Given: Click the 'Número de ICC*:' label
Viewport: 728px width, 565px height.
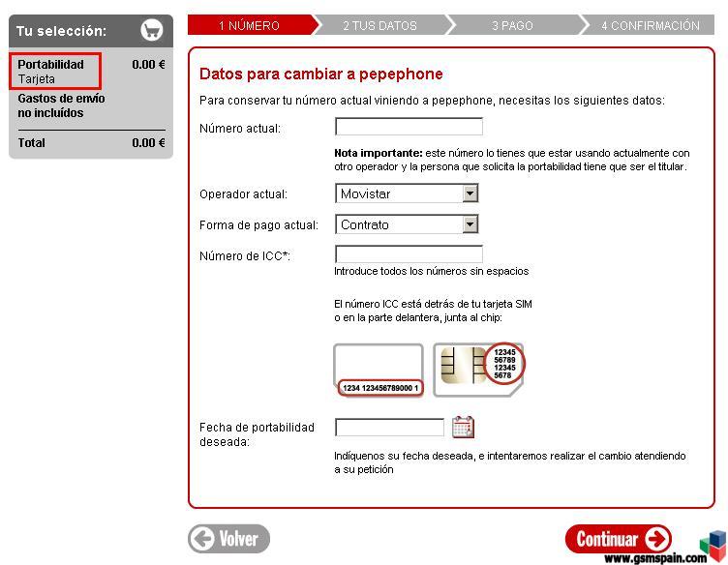Looking at the screenshot, I should 245,256.
